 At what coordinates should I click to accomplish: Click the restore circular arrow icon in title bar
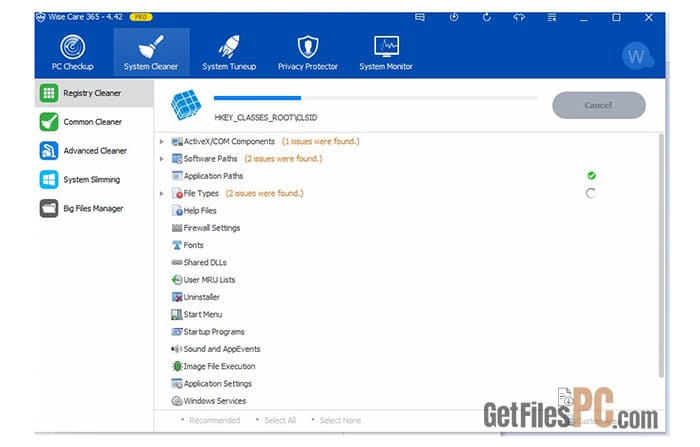click(x=487, y=17)
